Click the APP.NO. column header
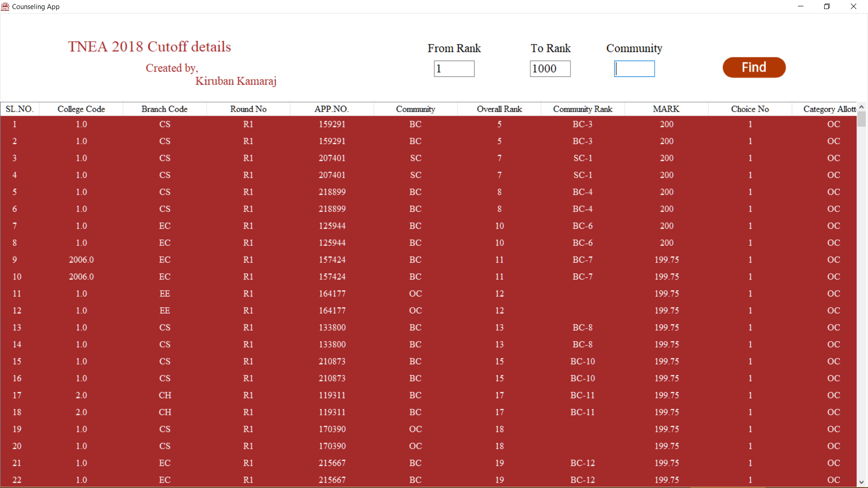This screenshot has width=868, height=488. pos(331,109)
